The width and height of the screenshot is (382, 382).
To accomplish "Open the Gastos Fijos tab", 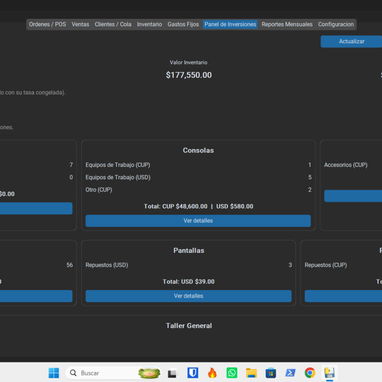I will click(183, 24).
